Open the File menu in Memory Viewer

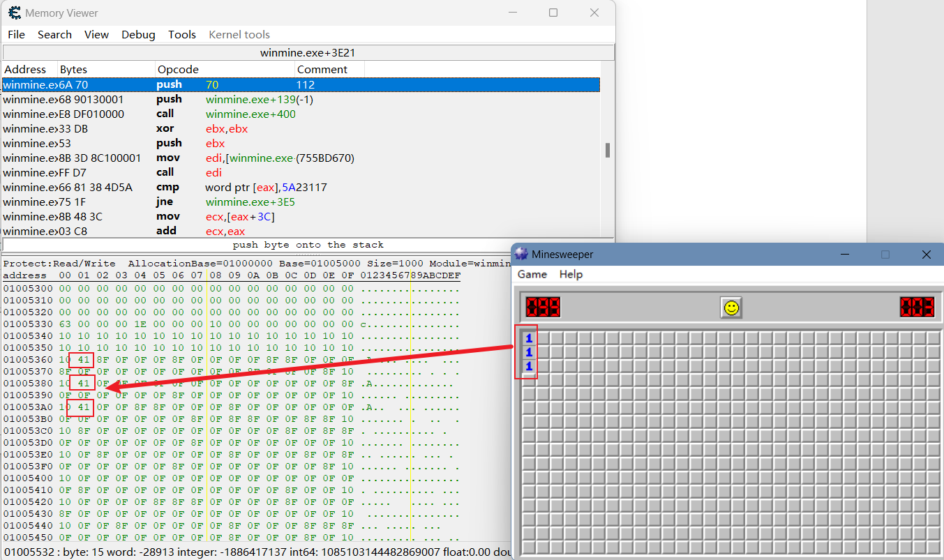16,34
